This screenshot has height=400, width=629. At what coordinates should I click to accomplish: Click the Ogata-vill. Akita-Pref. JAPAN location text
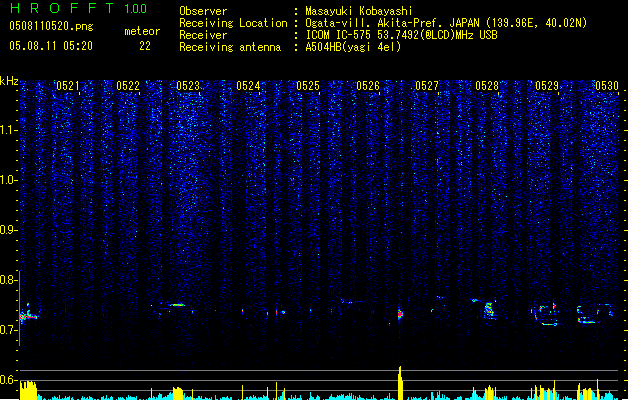coord(446,23)
